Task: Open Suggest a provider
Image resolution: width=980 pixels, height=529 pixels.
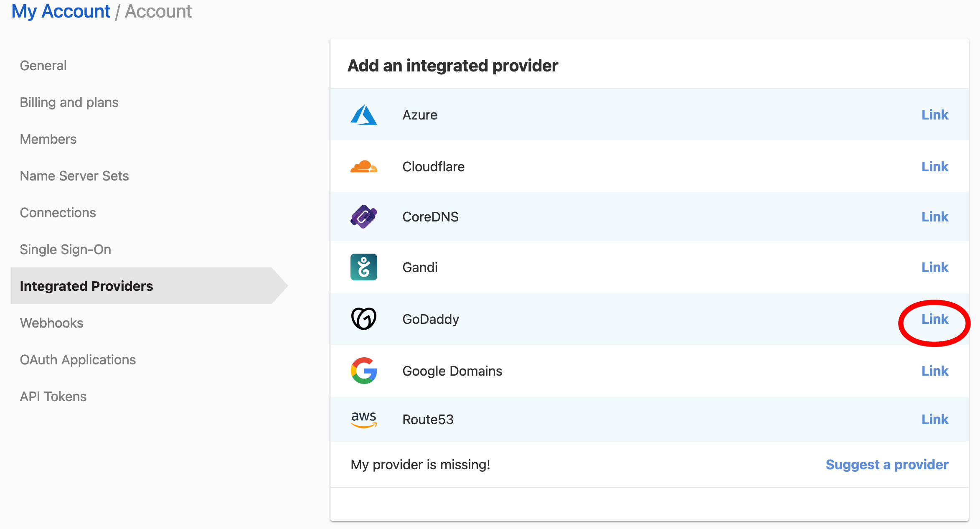Action: (x=887, y=464)
